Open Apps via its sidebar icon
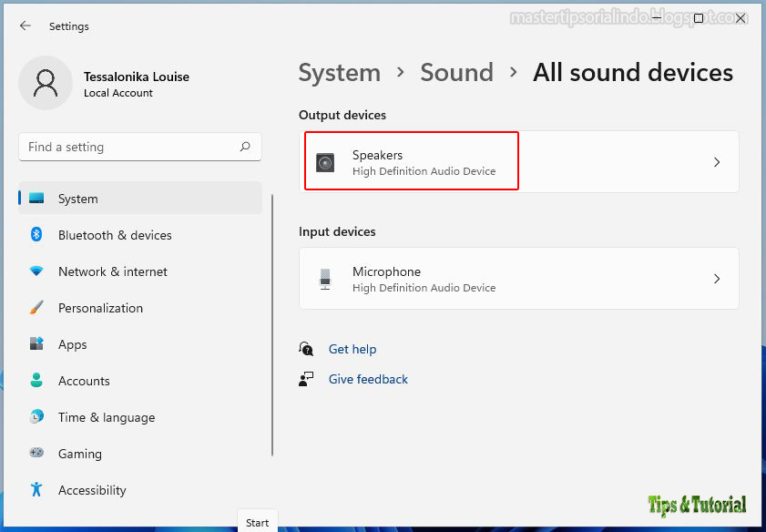Viewport: 766px width, 532px height. point(36,344)
